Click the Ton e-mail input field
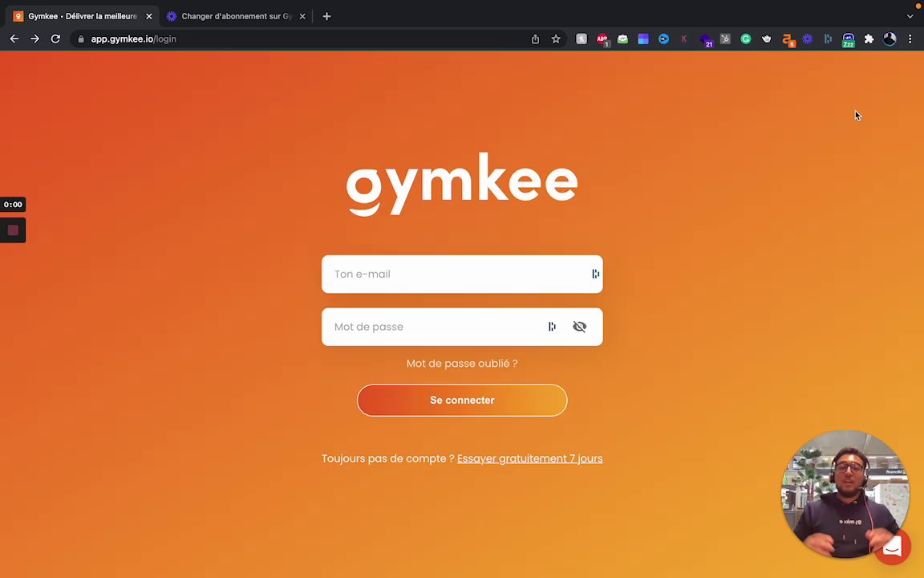Screen dimensions: 924x578 [462, 274]
